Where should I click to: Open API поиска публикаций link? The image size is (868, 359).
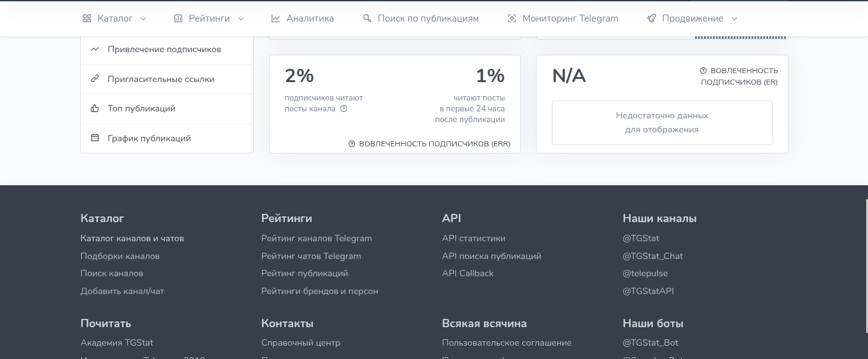[x=492, y=256]
